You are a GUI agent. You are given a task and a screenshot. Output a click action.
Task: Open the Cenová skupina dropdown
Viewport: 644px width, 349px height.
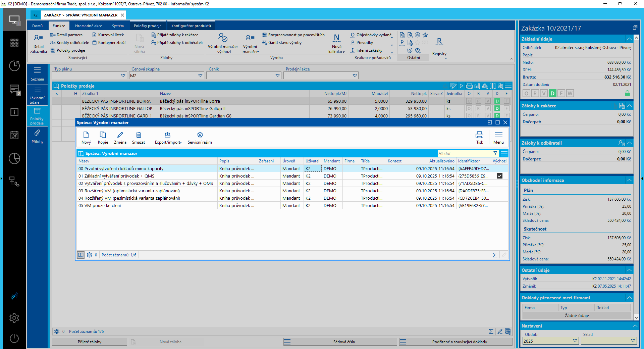coord(200,76)
